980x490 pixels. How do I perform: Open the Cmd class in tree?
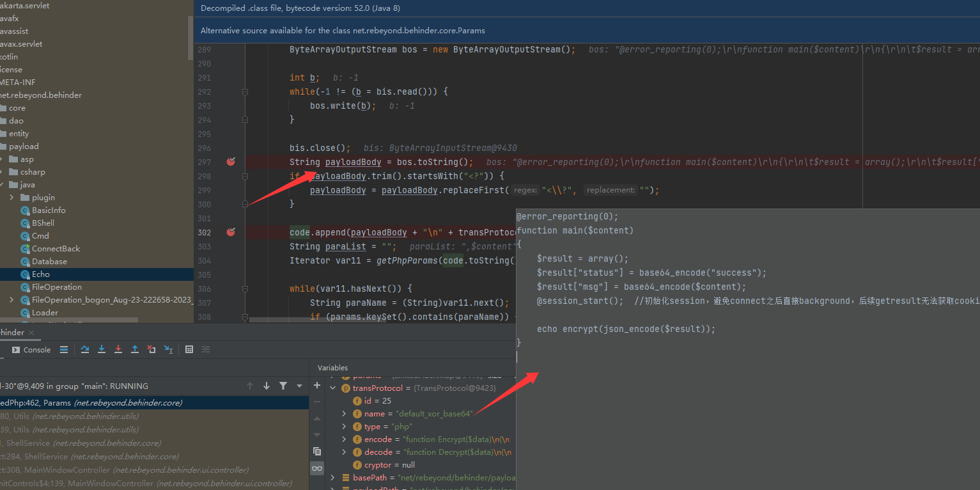40,236
